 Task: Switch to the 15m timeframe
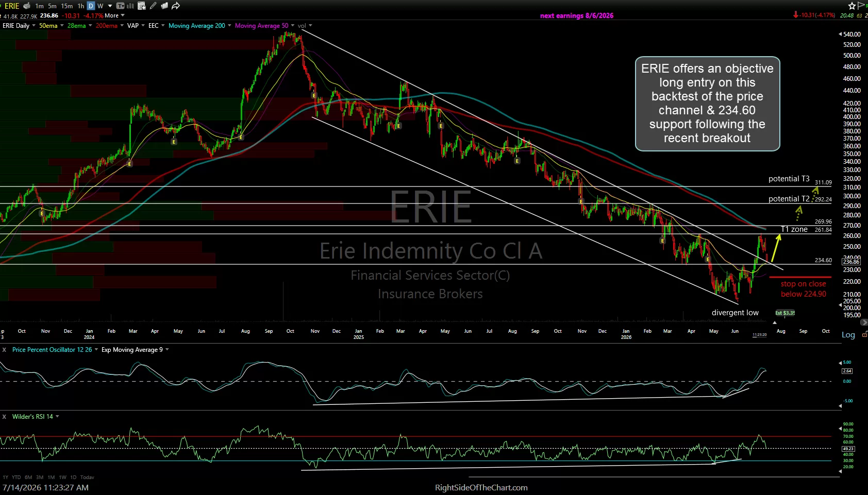tap(66, 6)
